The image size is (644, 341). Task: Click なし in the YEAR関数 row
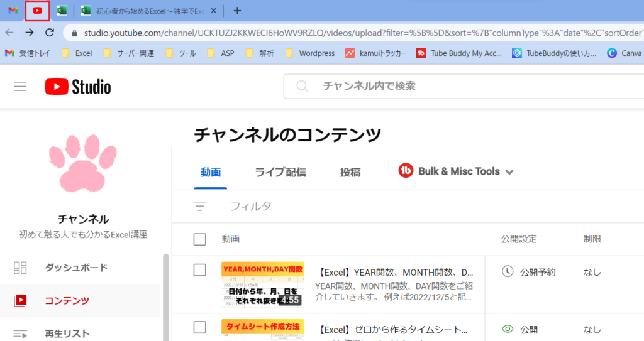(x=592, y=272)
